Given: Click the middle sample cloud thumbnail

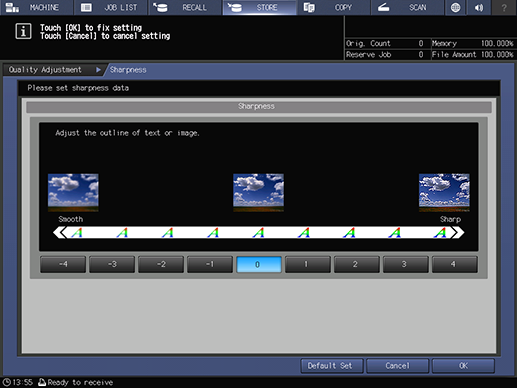Looking at the screenshot, I should pyautogui.click(x=259, y=193).
